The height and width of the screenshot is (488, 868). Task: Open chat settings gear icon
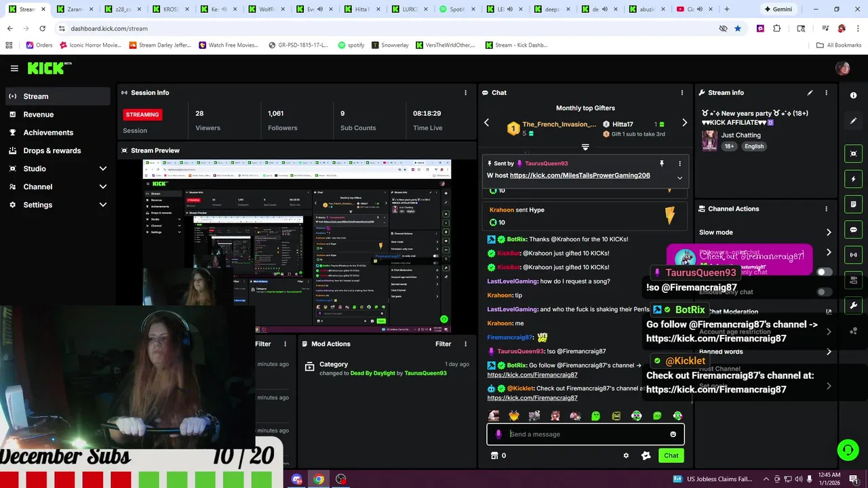(x=626, y=455)
